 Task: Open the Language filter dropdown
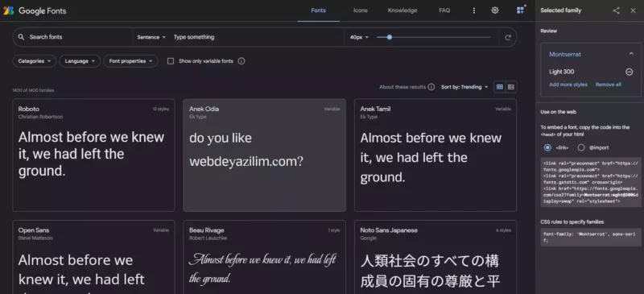click(80, 61)
